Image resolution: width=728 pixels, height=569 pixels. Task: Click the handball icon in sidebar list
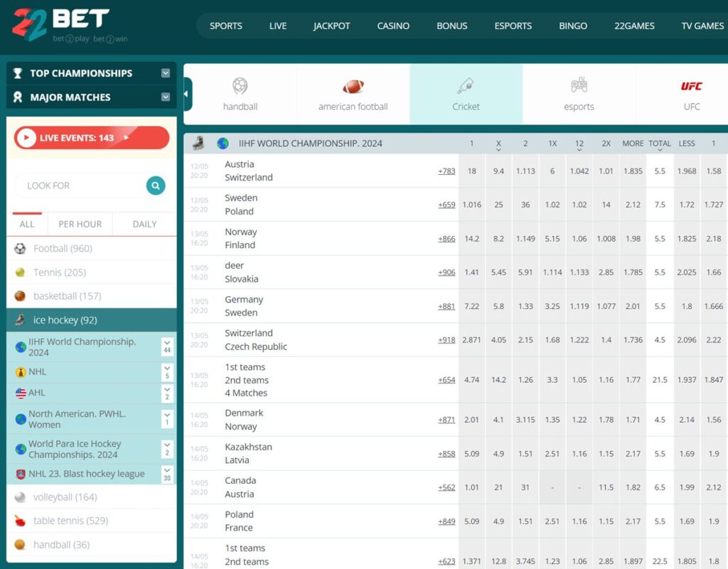click(x=20, y=544)
